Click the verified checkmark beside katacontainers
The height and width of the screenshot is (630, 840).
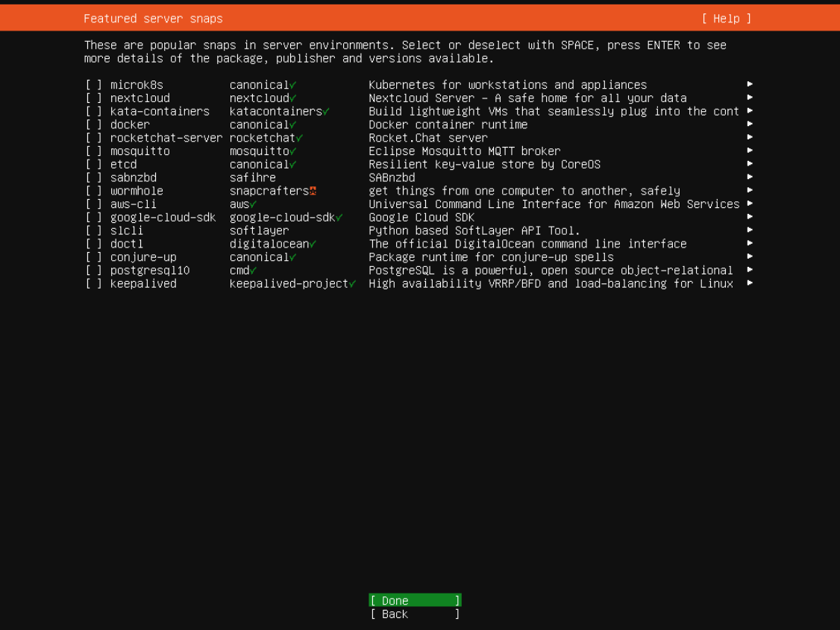pos(326,112)
